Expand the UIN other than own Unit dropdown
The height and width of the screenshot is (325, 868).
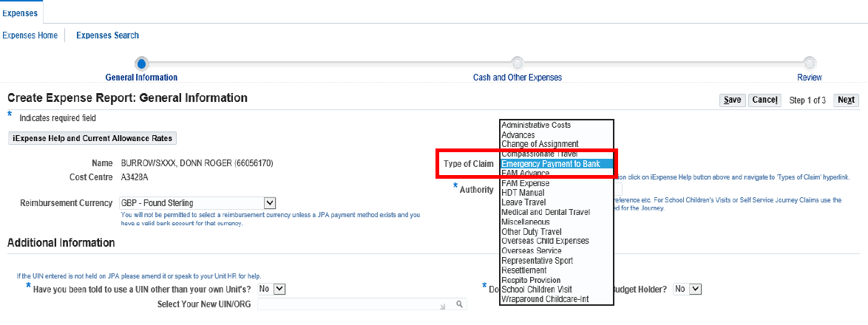click(279, 289)
